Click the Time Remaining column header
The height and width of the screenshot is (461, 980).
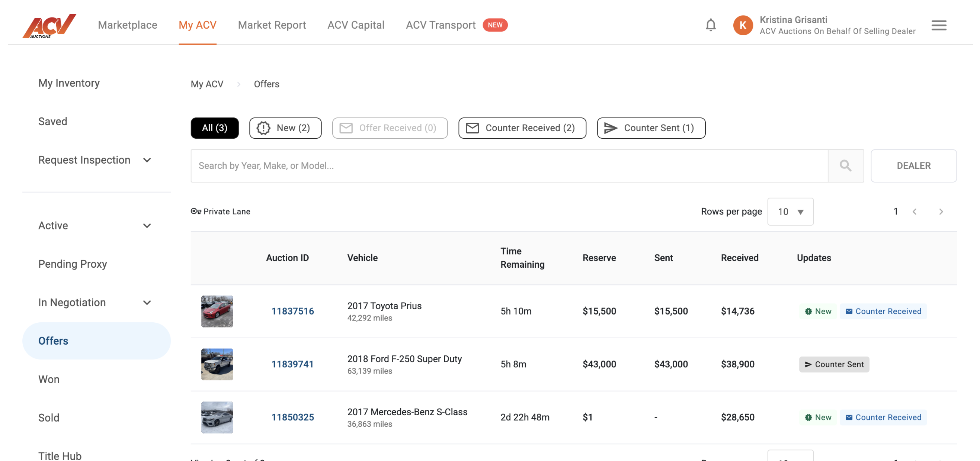coord(522,257)
